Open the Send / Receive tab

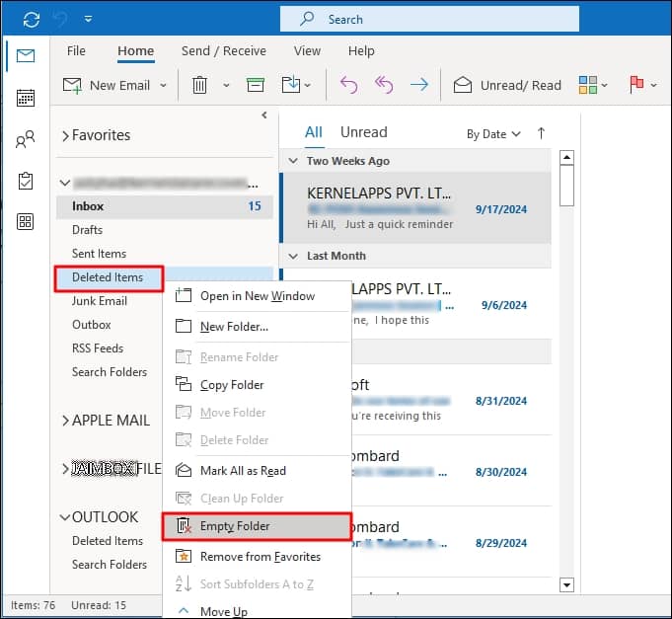[224, 51]
